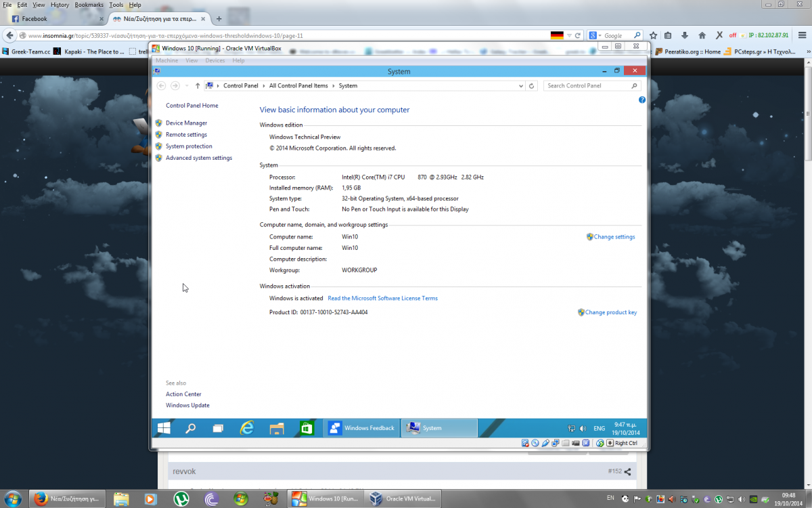Open the VirtualBox Machine menu

click(167, 61)
